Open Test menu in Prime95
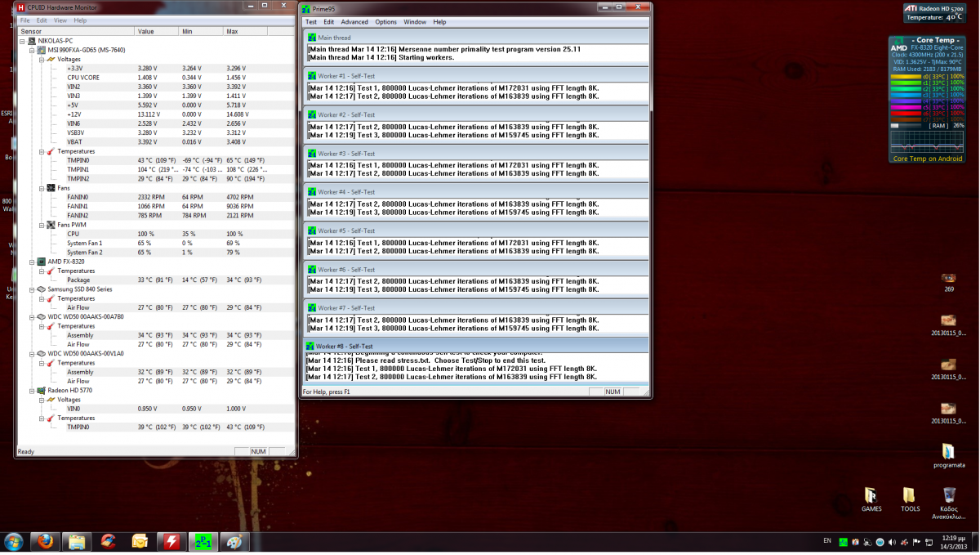Viewport: 980px width, 555px height. (311, 22)
